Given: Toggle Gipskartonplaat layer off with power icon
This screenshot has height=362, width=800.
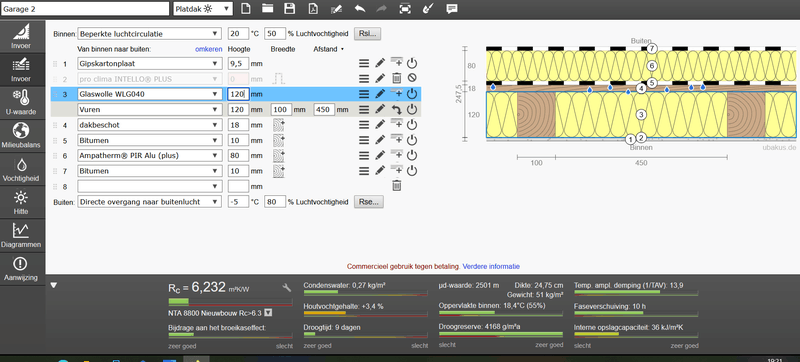Looking at the screenshot, I should click(412, 64).
